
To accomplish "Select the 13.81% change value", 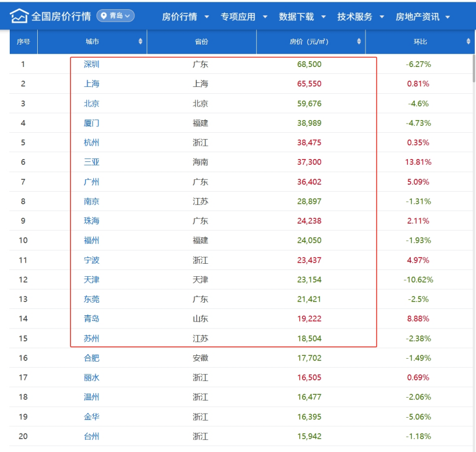I will (418, 162).
